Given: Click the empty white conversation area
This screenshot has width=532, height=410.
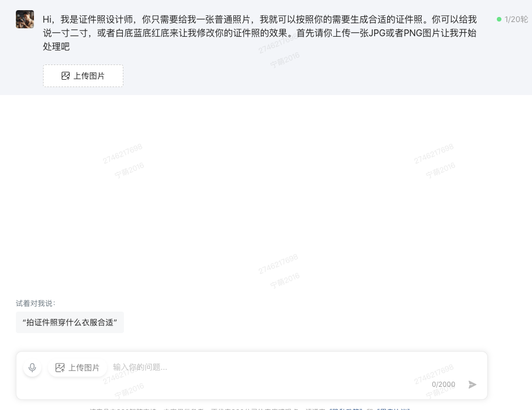Looking at the screenshot, I should (266, 197).
